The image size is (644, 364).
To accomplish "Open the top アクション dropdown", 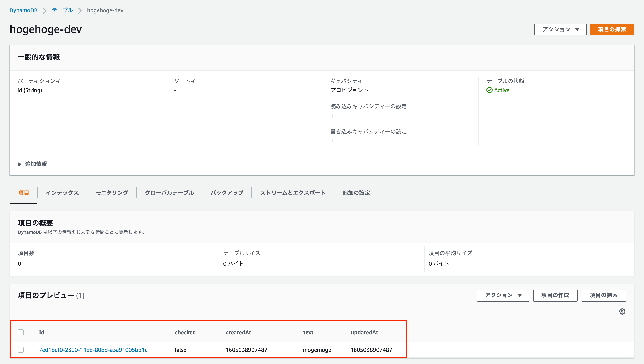I will coord(560,29).
